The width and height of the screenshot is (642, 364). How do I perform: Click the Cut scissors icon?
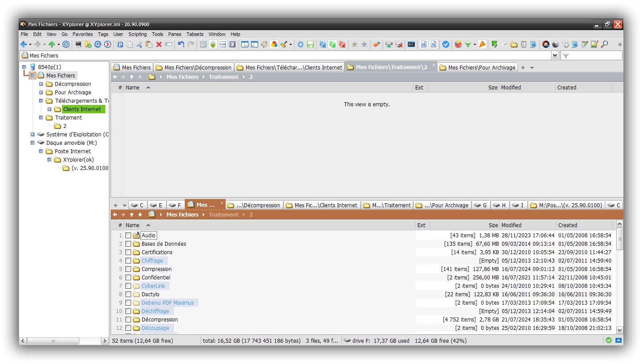139,44
